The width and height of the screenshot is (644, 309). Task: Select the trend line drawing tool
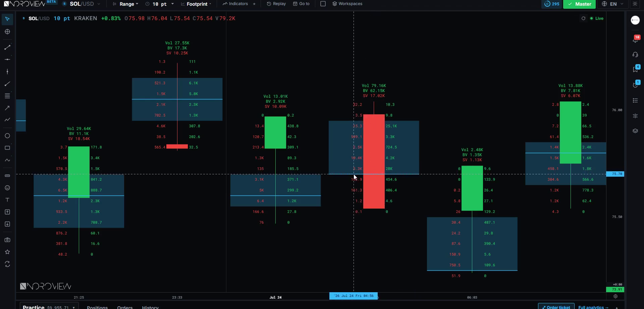coord(7,47)
